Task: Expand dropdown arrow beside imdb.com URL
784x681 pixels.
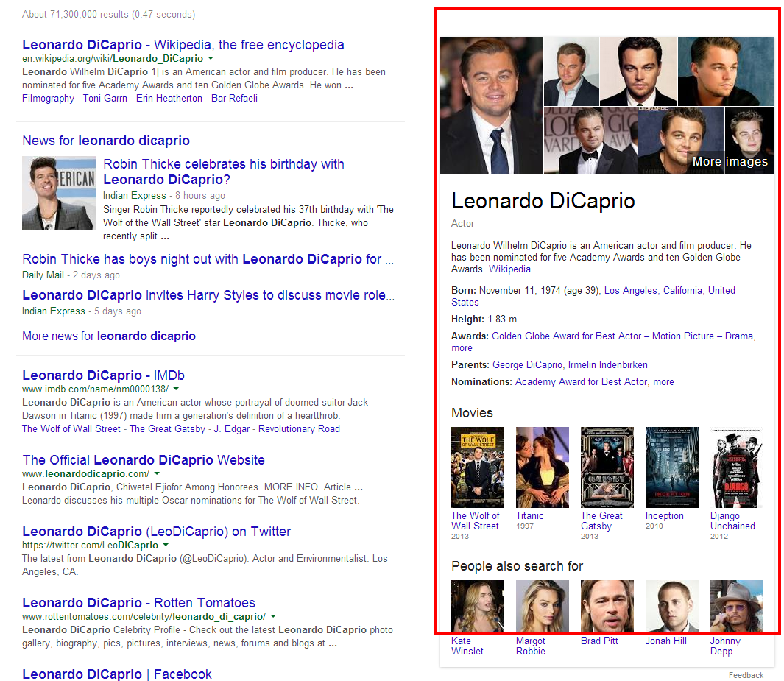Action: click(x=176, y=389)
